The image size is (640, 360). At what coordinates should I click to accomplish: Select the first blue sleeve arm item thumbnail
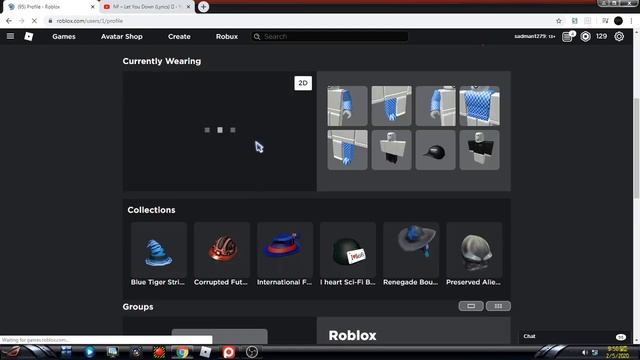pos(347,106)
